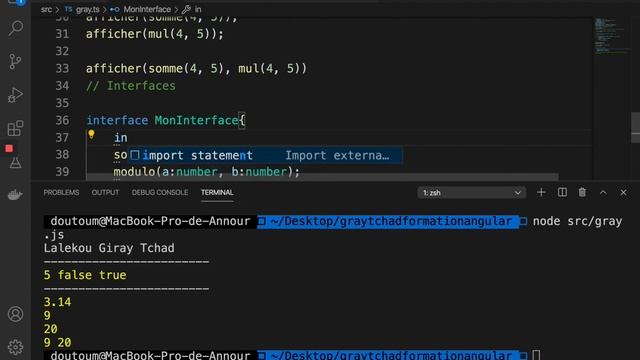
Task: Click the editor vertical scrollbar
Action: (635, 127)
